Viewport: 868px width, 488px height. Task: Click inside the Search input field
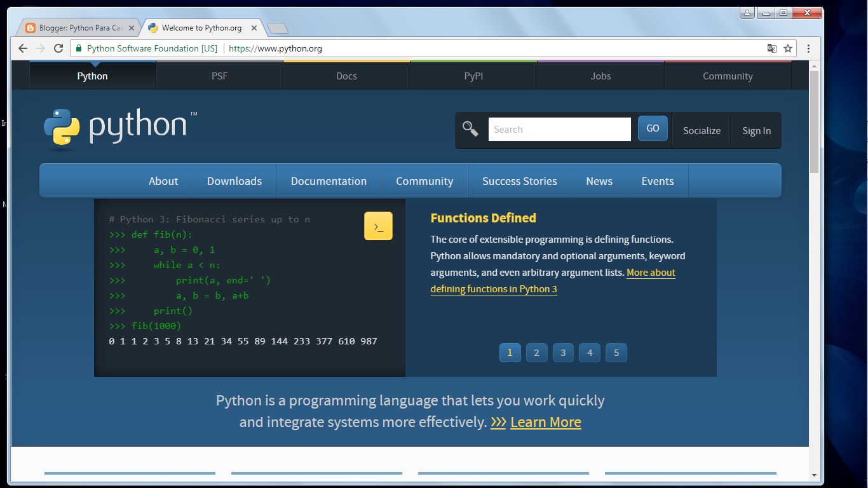(559, 128)
